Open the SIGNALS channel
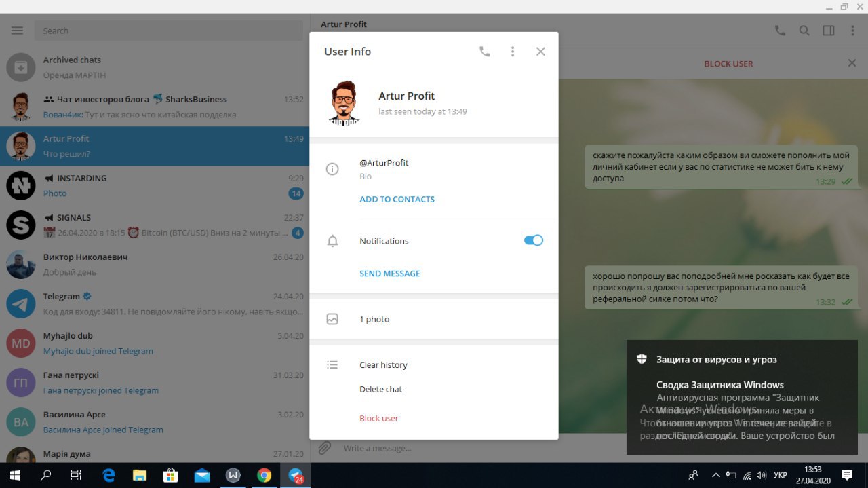Viewport: 868px width, 488px height. [155, 225]
